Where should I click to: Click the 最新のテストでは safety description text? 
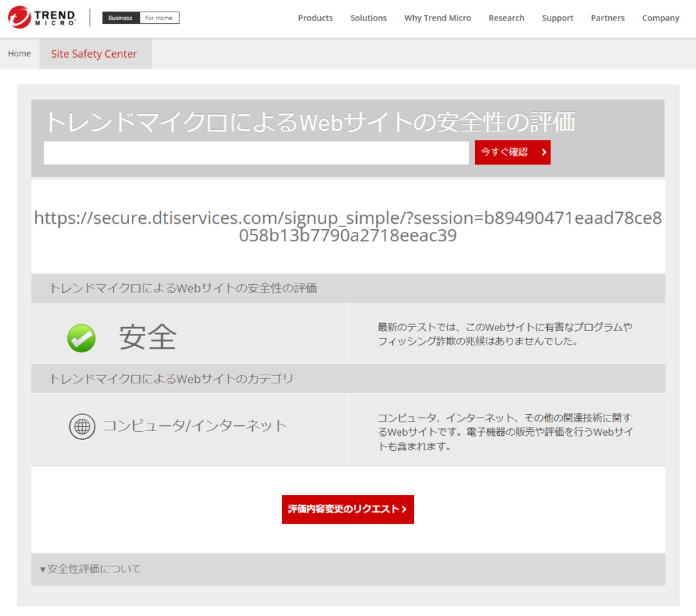505,334
